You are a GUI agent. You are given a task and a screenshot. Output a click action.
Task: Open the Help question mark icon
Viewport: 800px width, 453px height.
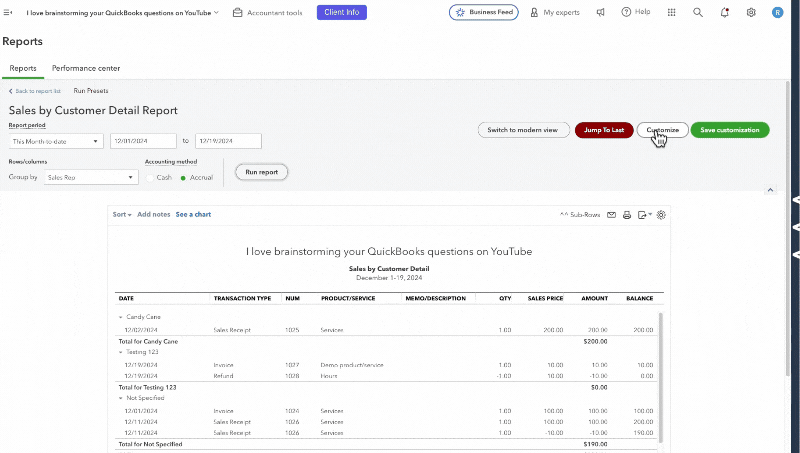point(626,12)
